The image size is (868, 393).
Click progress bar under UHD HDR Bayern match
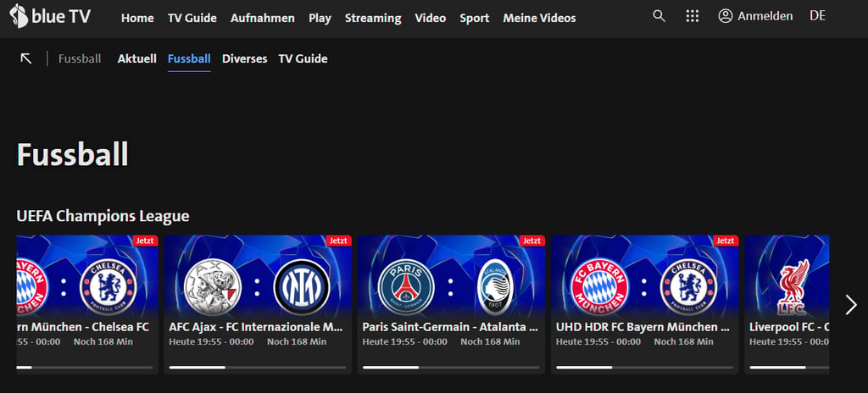pyautogui.click(x=644, y=367)
